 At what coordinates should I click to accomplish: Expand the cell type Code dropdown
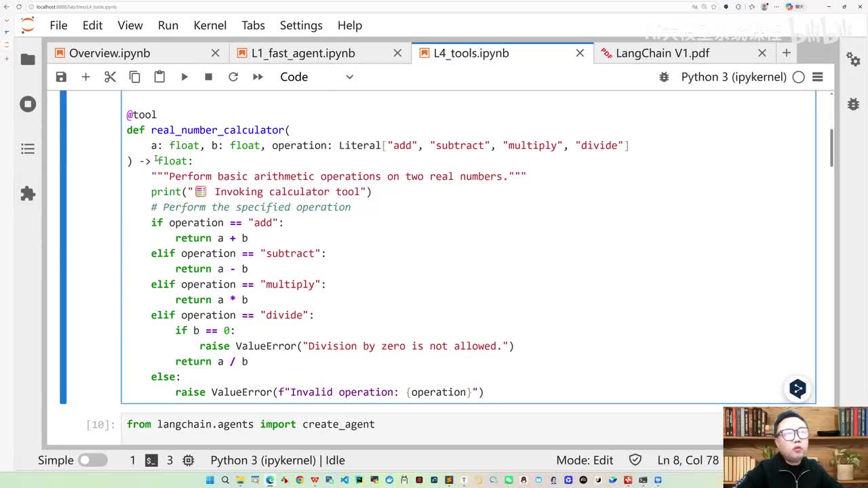click(317, 77)
